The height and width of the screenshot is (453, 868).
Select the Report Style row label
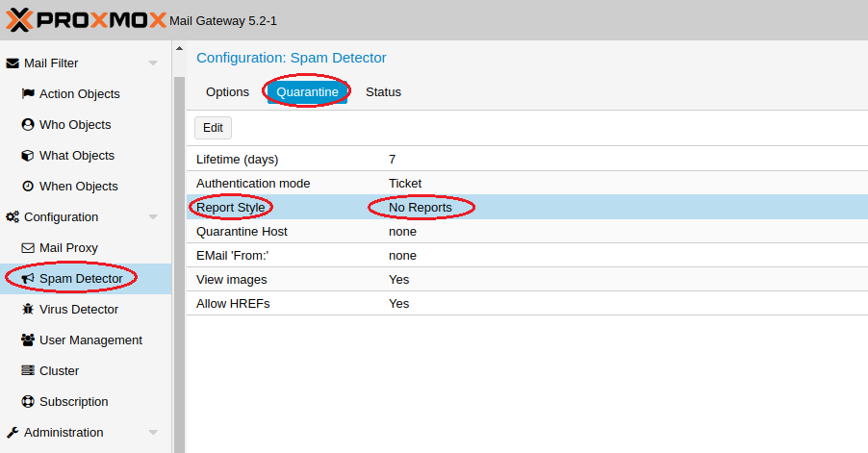point(230,208)
